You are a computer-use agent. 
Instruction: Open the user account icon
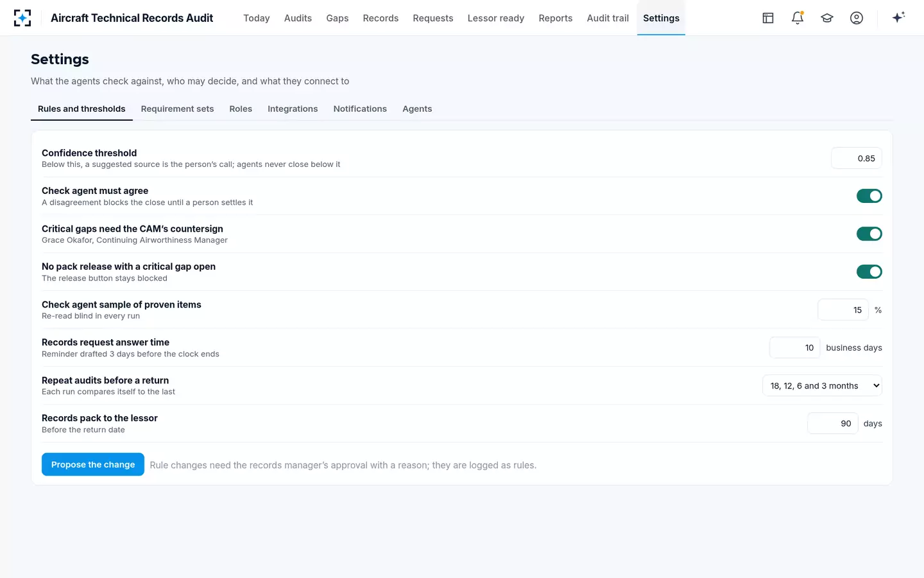click(857, 18)
